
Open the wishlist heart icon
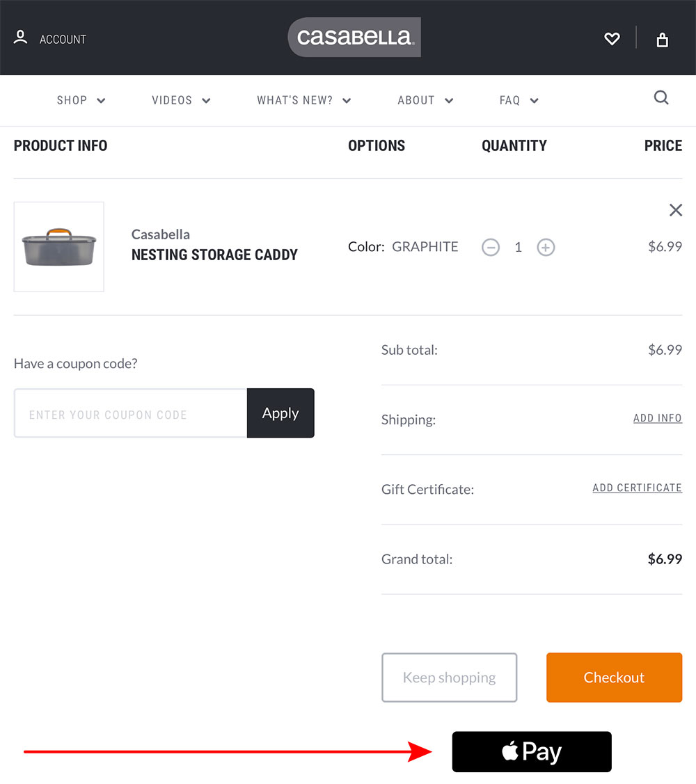[x=612, y=38]
